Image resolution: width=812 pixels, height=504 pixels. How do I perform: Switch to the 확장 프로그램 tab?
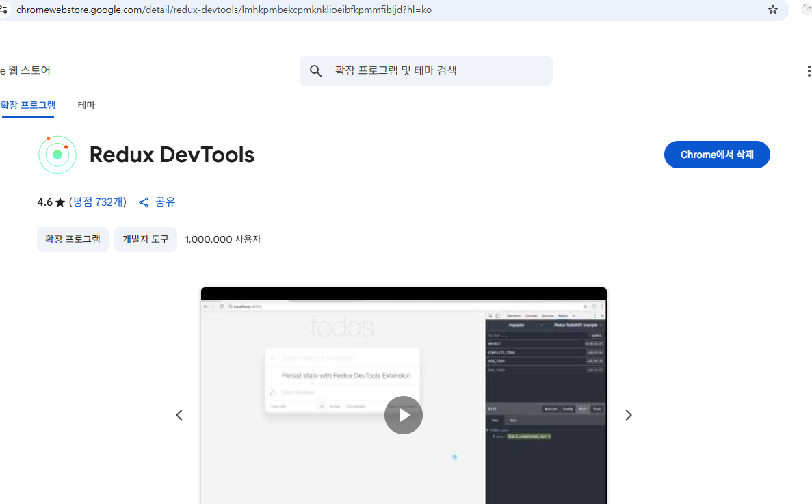pos(28,105)
